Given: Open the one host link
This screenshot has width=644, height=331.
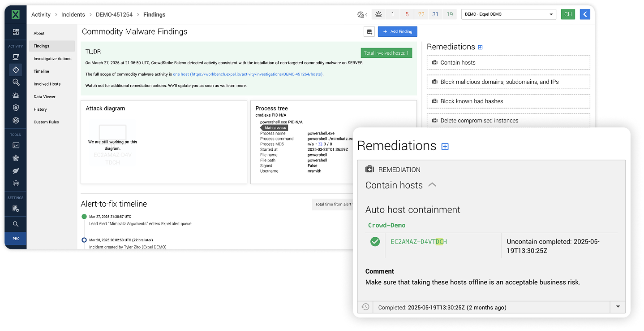Looking at the screenshot, I should (x=248, y=74).
